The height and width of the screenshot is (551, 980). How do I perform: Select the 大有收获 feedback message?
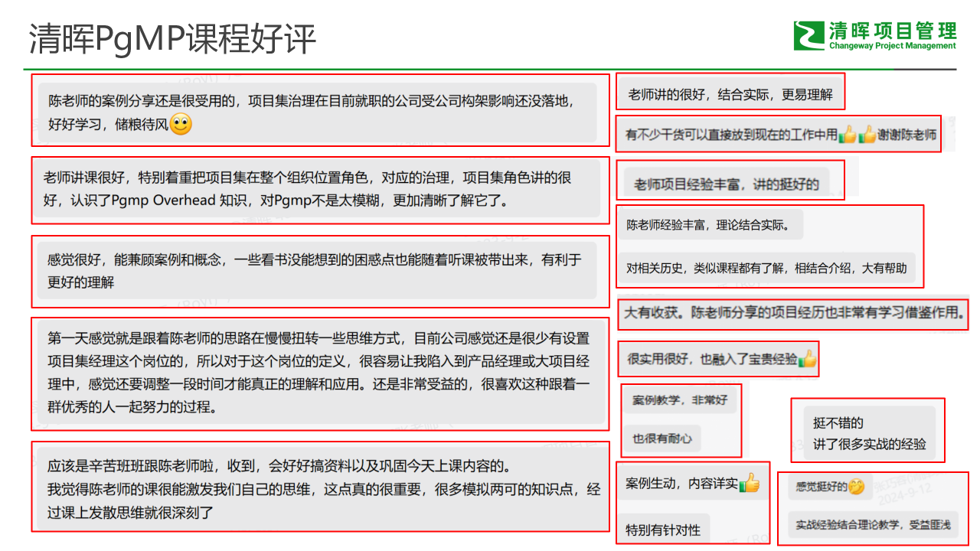tap(793, 314)
